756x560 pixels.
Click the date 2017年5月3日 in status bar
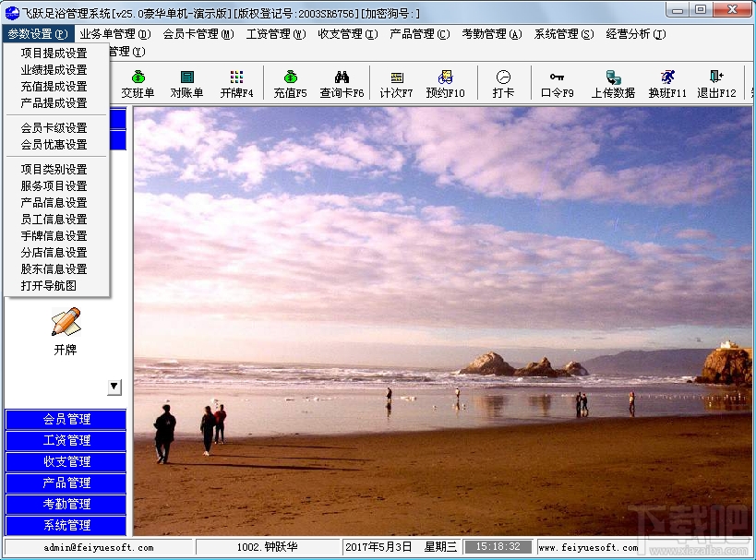point(378,547)
